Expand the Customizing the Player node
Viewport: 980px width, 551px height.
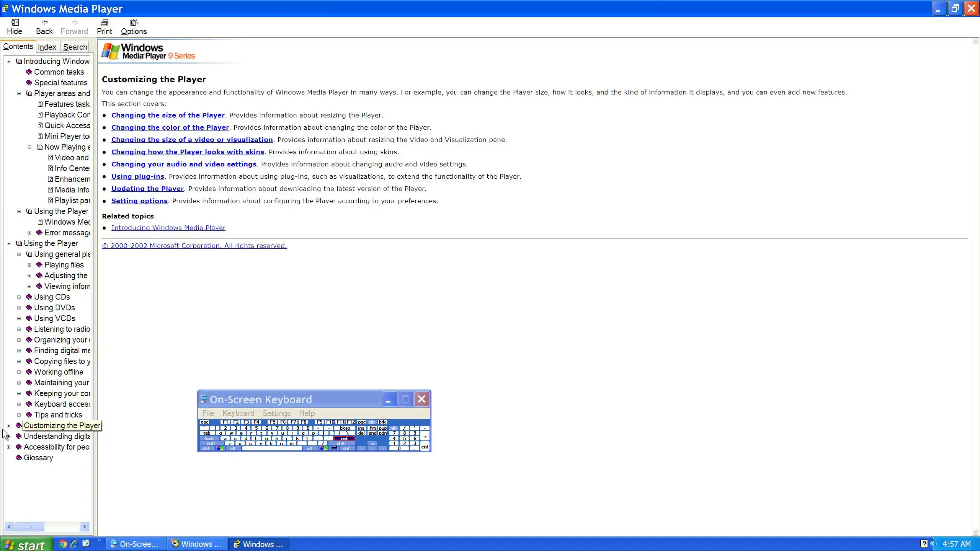point(8,425)
